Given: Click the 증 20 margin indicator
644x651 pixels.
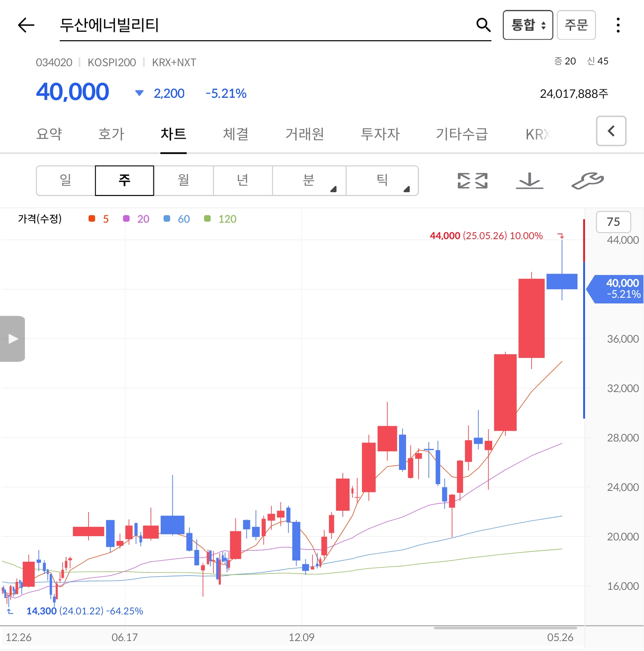Looking at the screenshot, I should 565,61.
